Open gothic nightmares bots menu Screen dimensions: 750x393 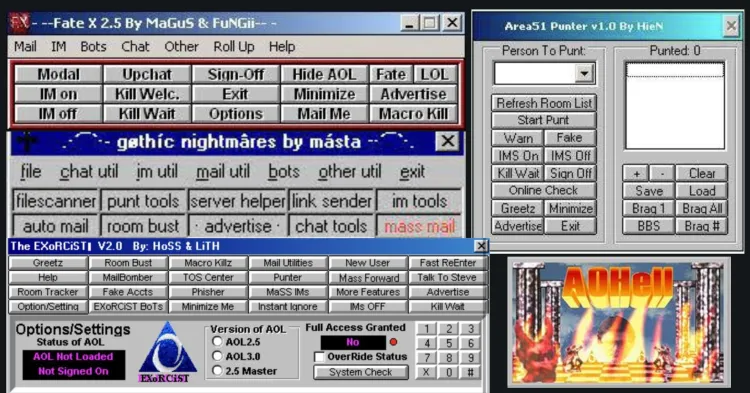tap(284, 172)
